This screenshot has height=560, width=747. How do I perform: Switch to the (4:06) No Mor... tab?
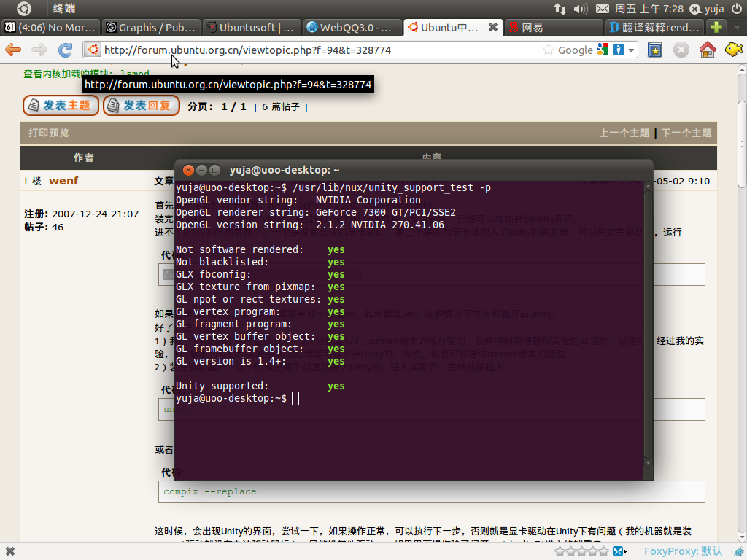coord(50,27)
